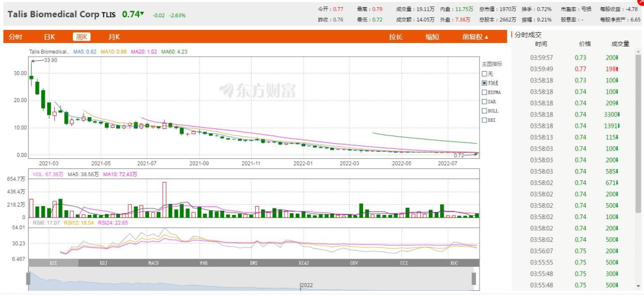Switch to the 月K chart tab
This screenshot has height=295, width=644.
[114, 37]
